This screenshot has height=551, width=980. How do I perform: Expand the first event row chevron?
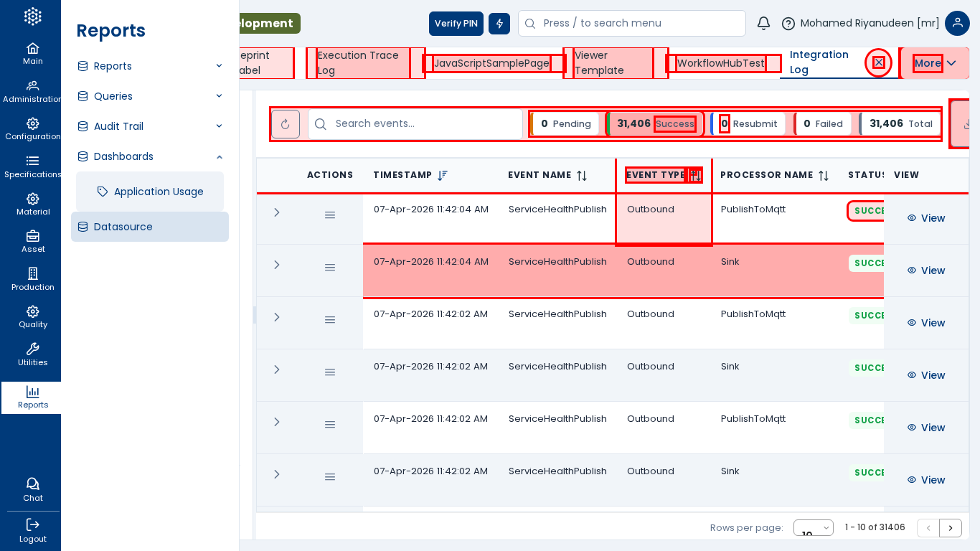coord(277,212)
